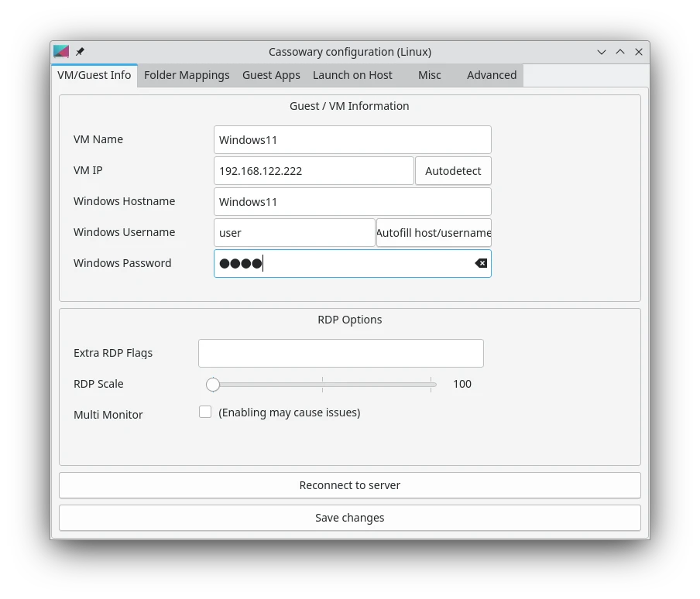Open the Folder Mappings tab
This screenshot has width=700, height=599.
(x=187, y=75)
